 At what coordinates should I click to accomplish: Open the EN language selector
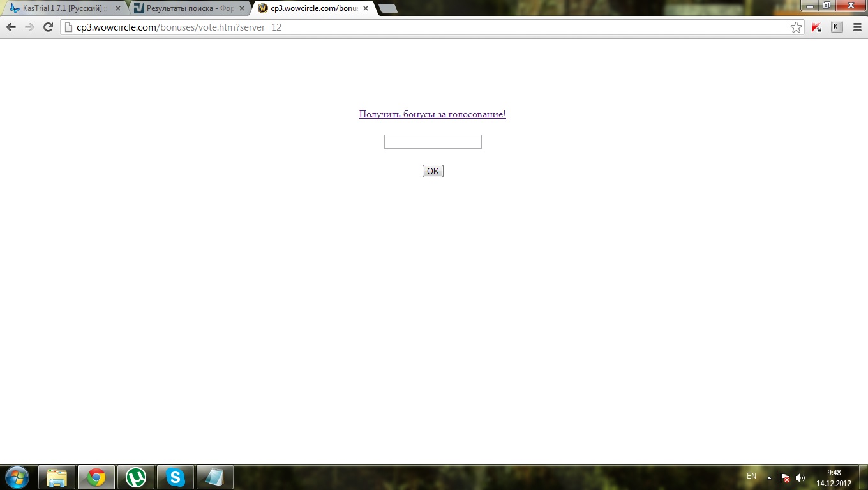coord(751,476)
